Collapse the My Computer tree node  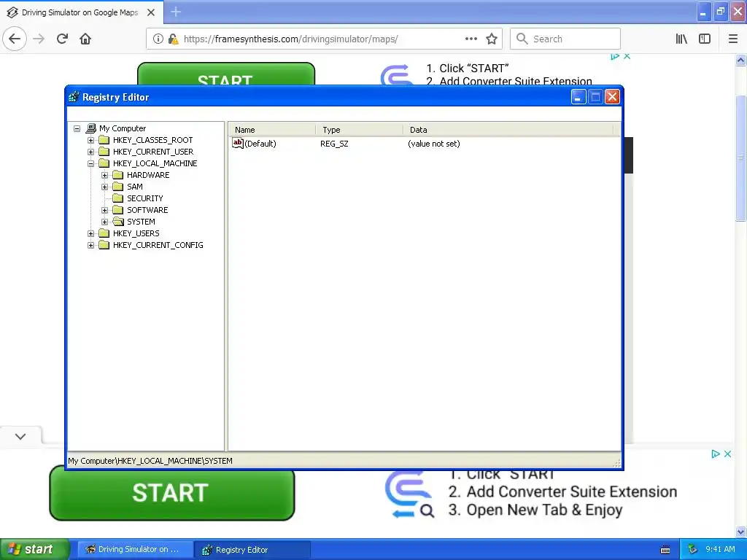point(77,128)
